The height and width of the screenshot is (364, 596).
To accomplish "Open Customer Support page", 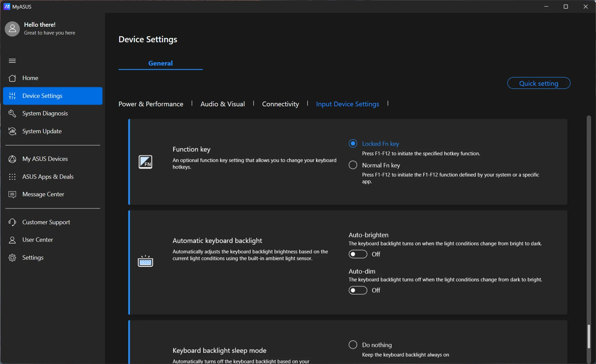I will tap(53, 222).
